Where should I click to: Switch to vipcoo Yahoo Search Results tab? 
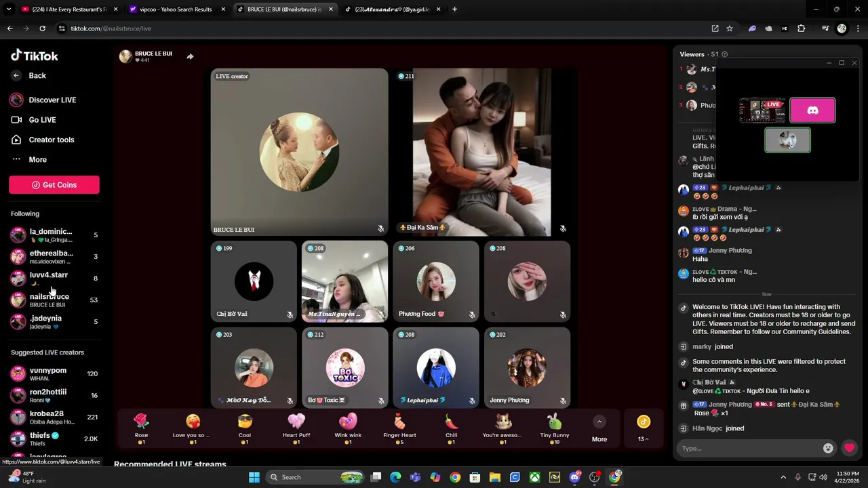click(176, 9)
